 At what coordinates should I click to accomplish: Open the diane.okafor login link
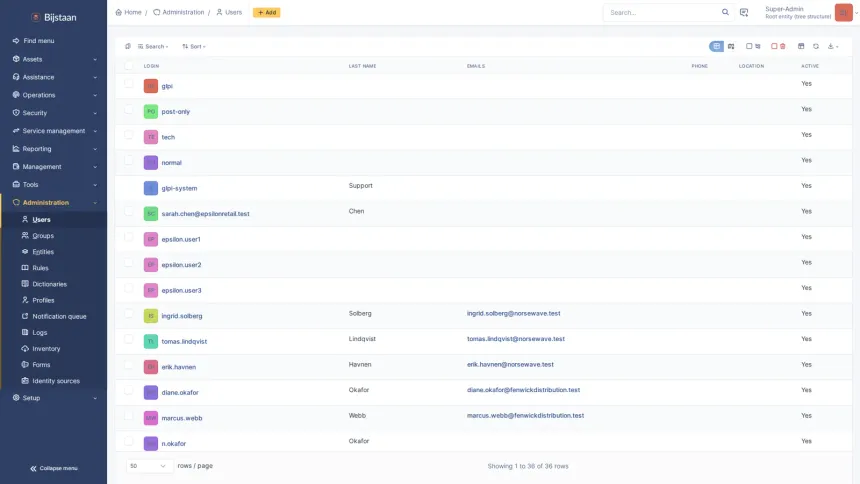point(180,393)
